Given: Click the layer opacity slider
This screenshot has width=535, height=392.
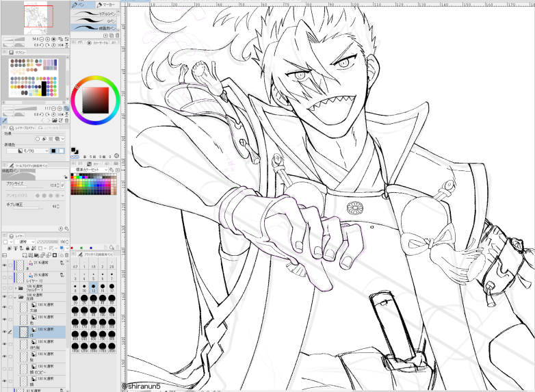Looking at the screenshot, I should (x=47, y=242).
